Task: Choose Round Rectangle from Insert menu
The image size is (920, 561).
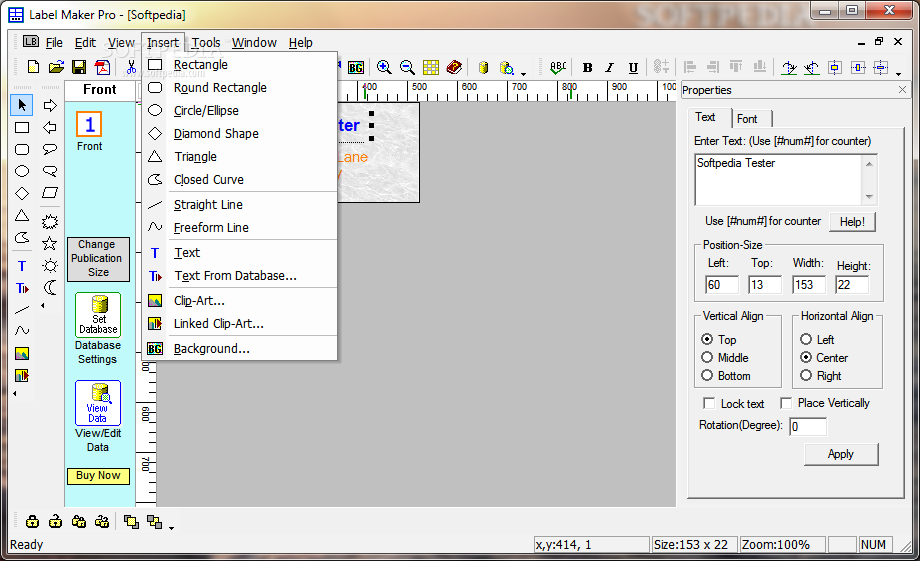Action: (240, 87)
